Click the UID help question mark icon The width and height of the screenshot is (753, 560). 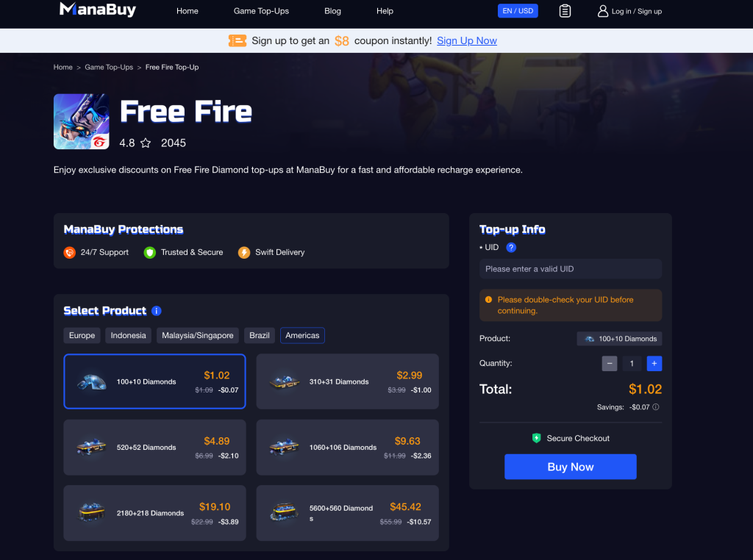tap(511, 248)
